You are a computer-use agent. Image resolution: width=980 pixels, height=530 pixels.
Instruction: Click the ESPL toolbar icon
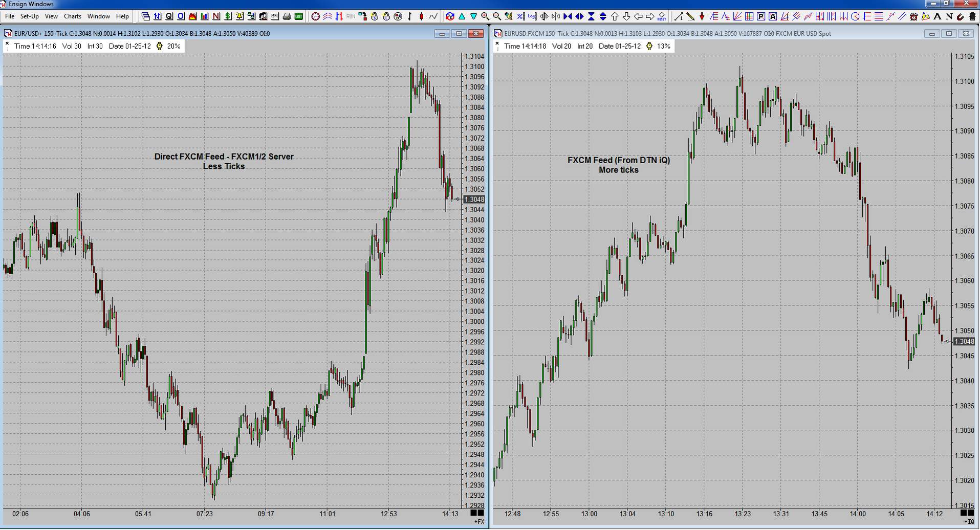[x=275, y=16]
